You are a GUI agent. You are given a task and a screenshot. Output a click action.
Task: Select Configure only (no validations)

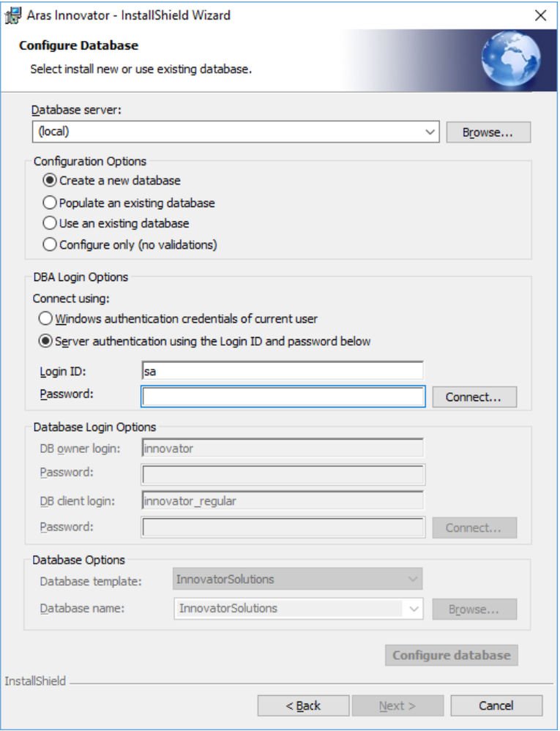point(50,244)
